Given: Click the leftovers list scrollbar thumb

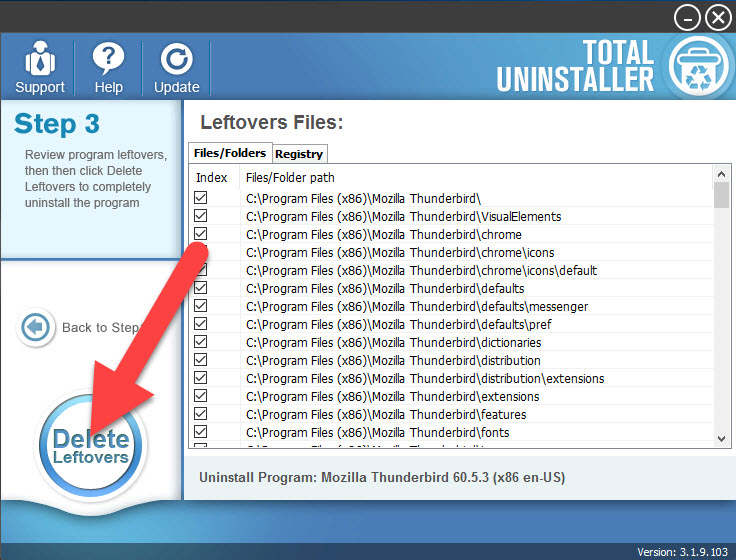Looking at the screenshot, I should click(721, 195).
